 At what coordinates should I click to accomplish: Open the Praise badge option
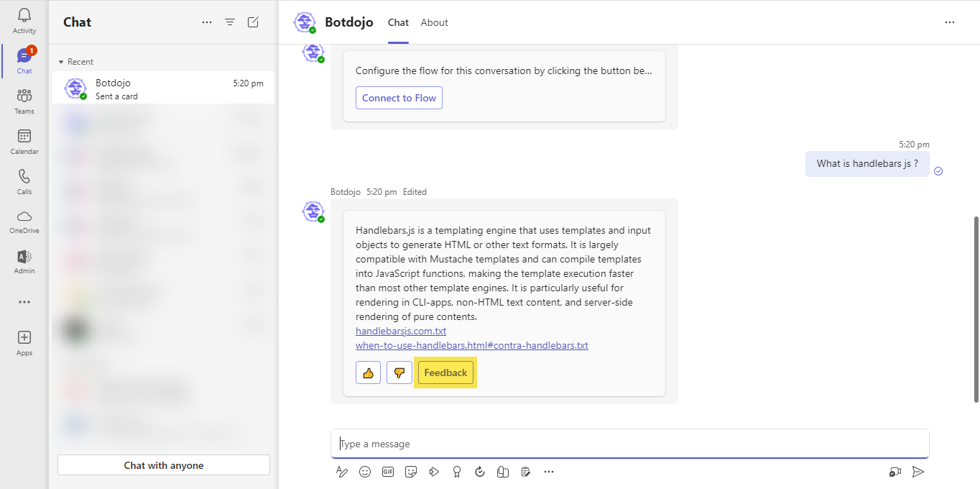(x=457, y=472)
